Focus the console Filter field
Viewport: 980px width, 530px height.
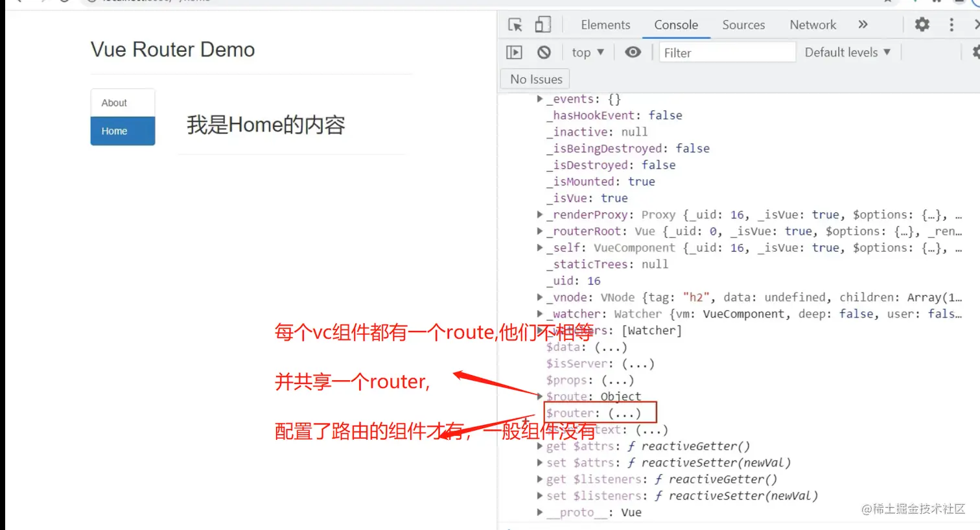click(x=727, y=53)
